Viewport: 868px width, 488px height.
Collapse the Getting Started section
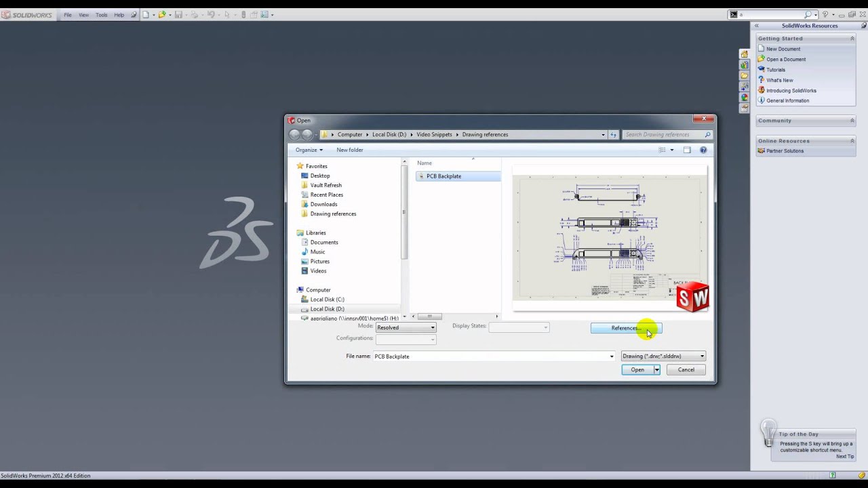coord(852,39)
